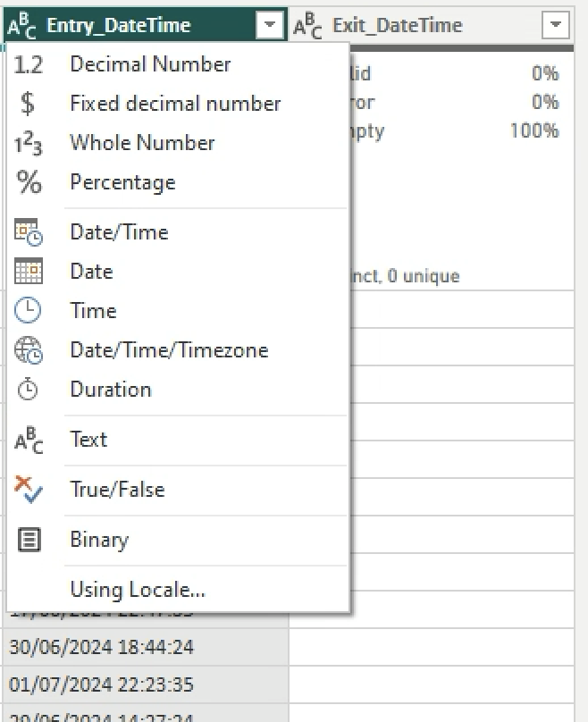Click the Binary document icon
Viewport: 588px width, 722px height.
pyautogui.click(x=29, y=540)
